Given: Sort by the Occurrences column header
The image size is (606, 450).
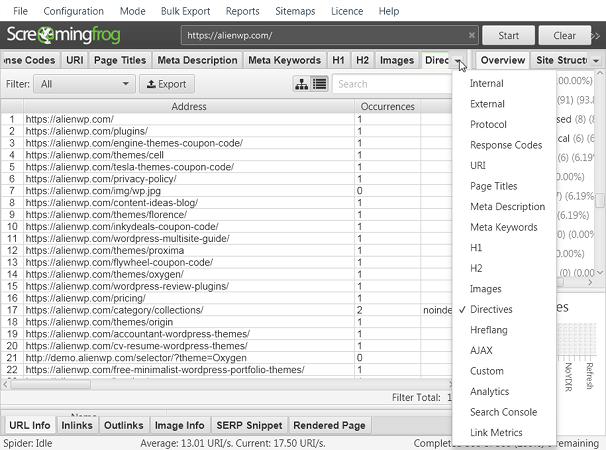Looking at the screenshot, I should pos(388,106).
